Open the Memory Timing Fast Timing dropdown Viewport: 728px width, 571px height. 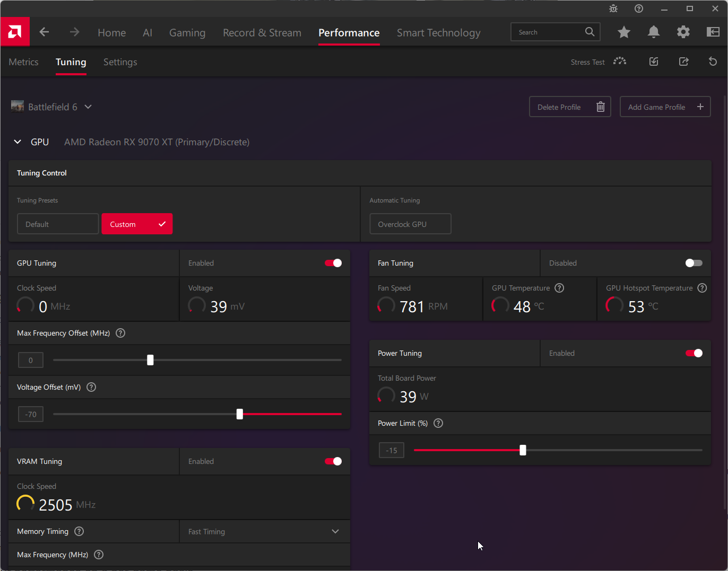(x=264, y=531)
